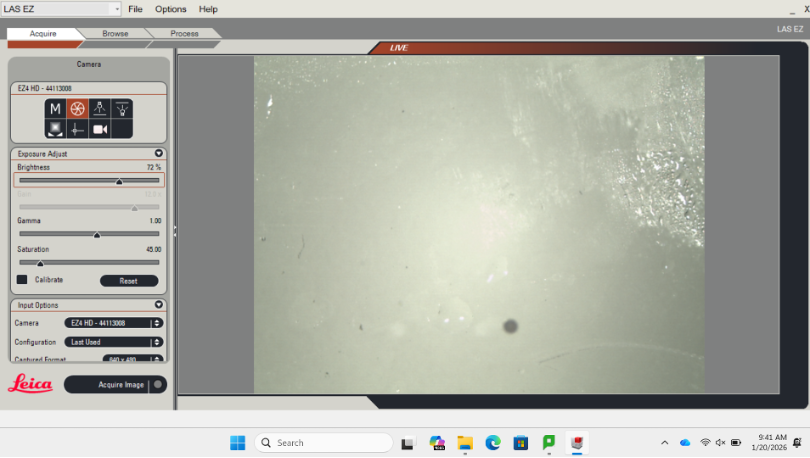Click the shading image settings icon
The image size is (810, 458).
[x=55, y=129]
